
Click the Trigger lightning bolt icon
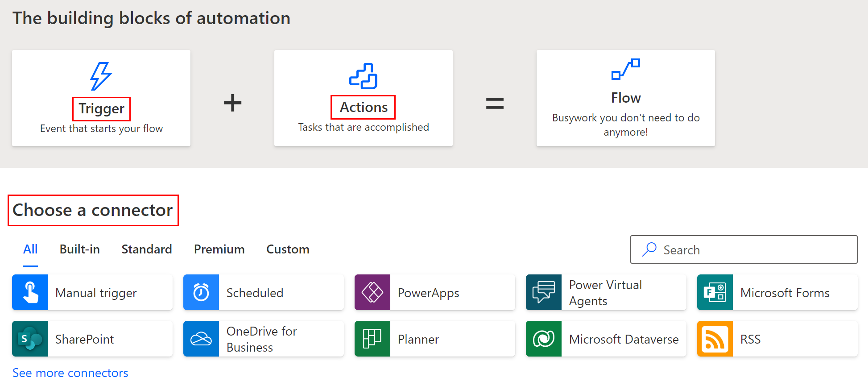point(101,76)
